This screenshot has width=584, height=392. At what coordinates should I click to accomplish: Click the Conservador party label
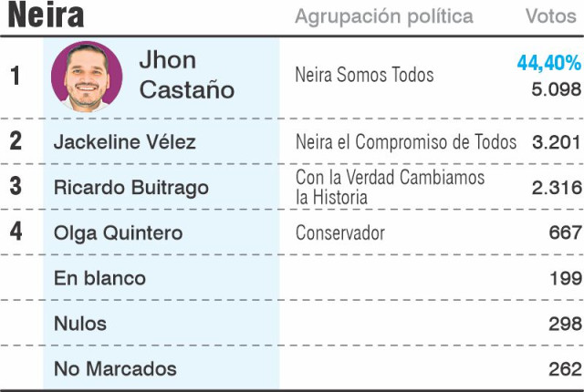[340, 233]
